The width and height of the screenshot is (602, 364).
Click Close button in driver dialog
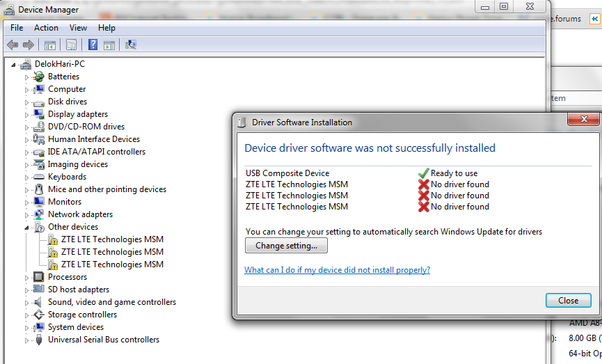(568, 300)
